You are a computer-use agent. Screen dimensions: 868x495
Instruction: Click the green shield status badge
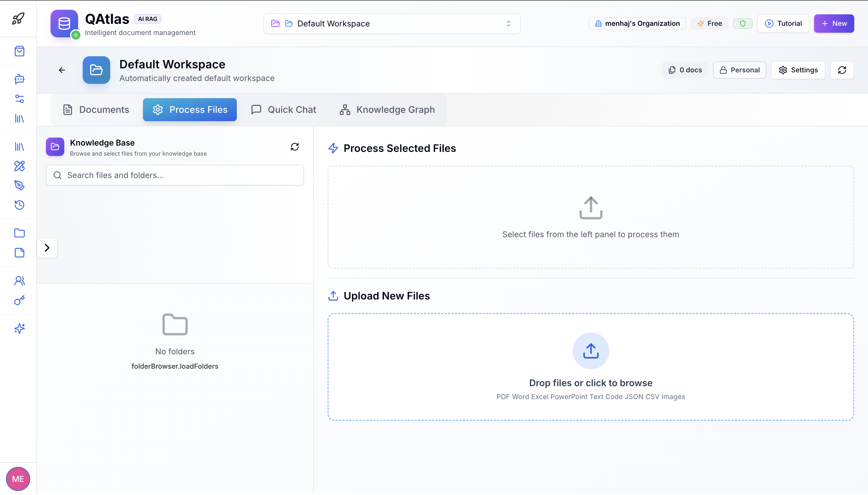tap(743, 24)
